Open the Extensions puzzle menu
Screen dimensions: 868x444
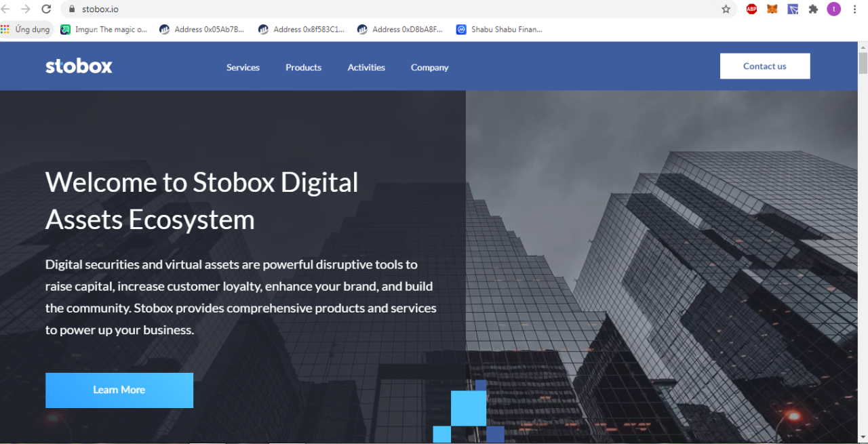tap(813, 9)
